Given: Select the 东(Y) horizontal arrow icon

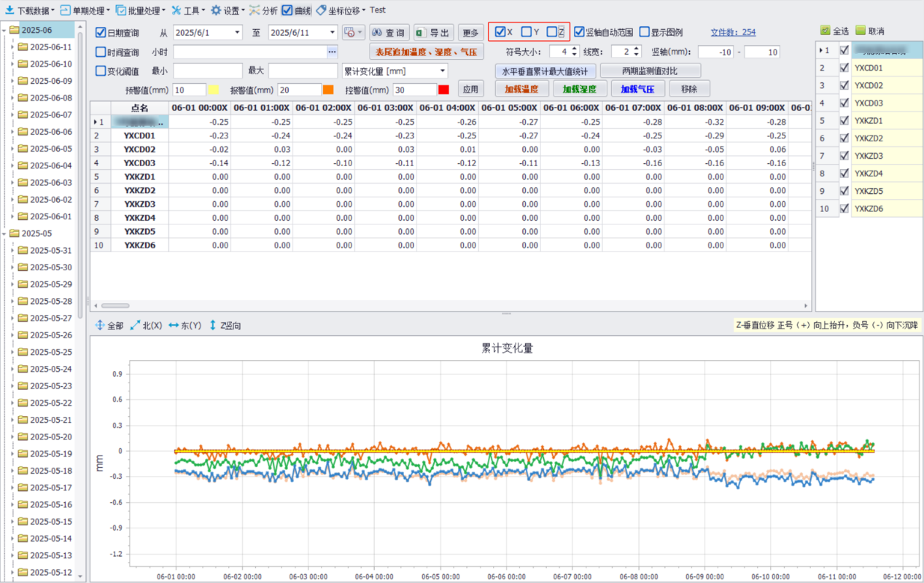Looking at the screenshot, I should tap(174, 326).
